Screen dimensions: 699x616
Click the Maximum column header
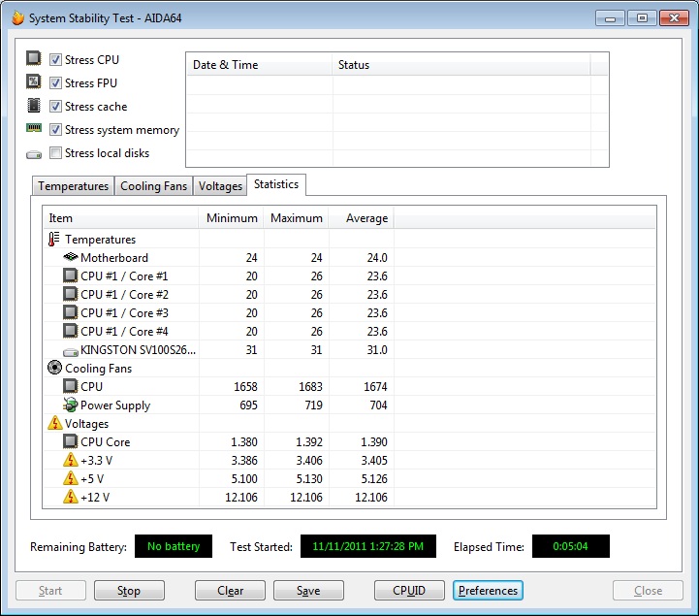point(296,218)
